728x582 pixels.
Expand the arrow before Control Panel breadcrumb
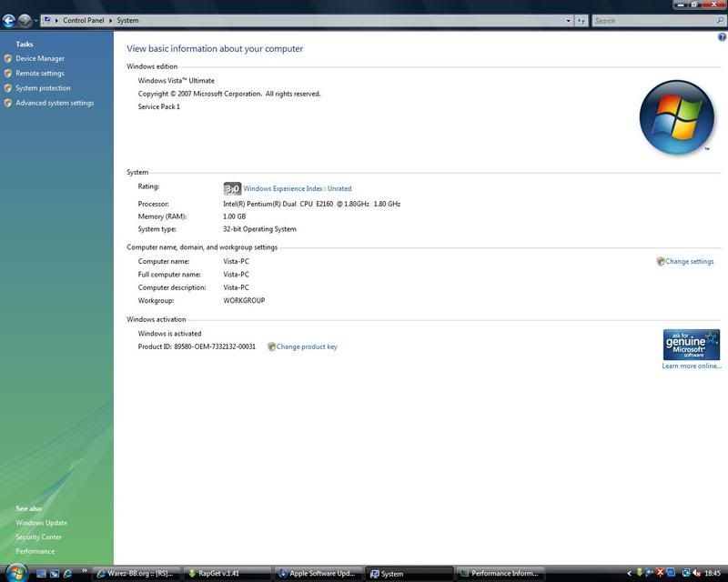click(56, 20)
